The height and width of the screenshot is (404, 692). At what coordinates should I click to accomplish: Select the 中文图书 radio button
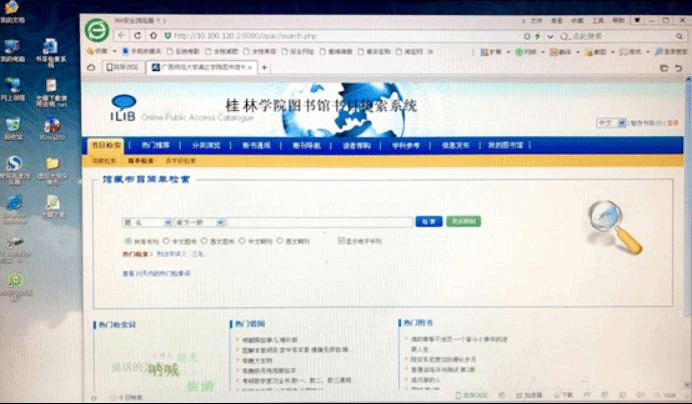pyautogui.click(x=165, y=241)
